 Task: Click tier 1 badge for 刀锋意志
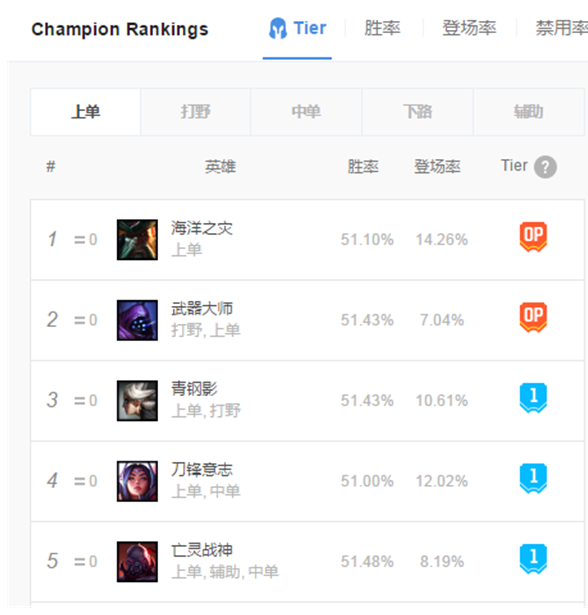click(x=533, y=479)
